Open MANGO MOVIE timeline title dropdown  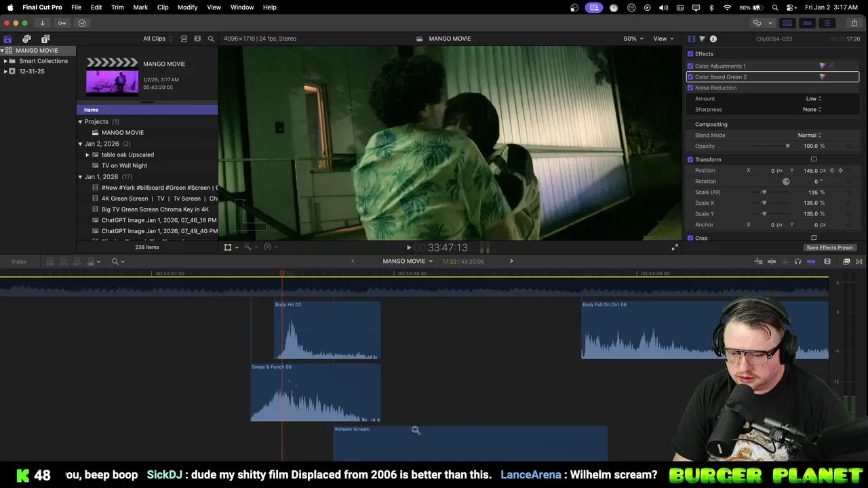(408, 261)
